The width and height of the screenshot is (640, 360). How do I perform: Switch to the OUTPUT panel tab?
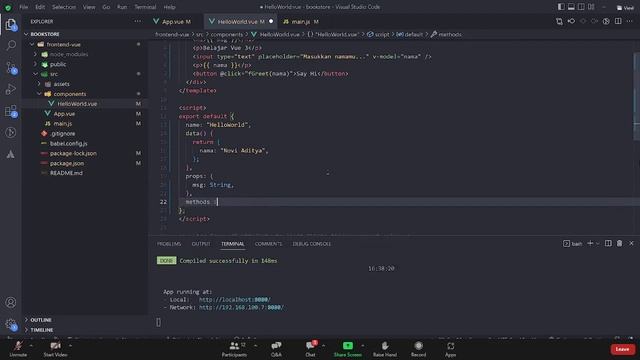click(201, 244)
